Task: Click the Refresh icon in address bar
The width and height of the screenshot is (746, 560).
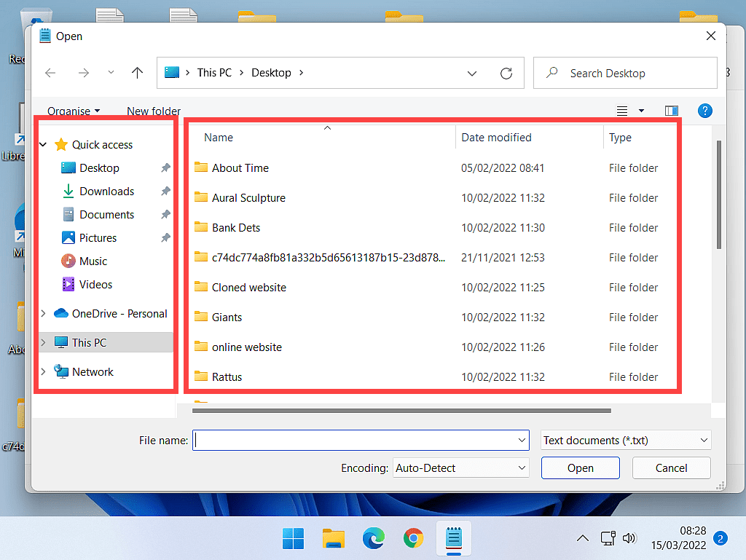Action: click(x=506, y=73)
